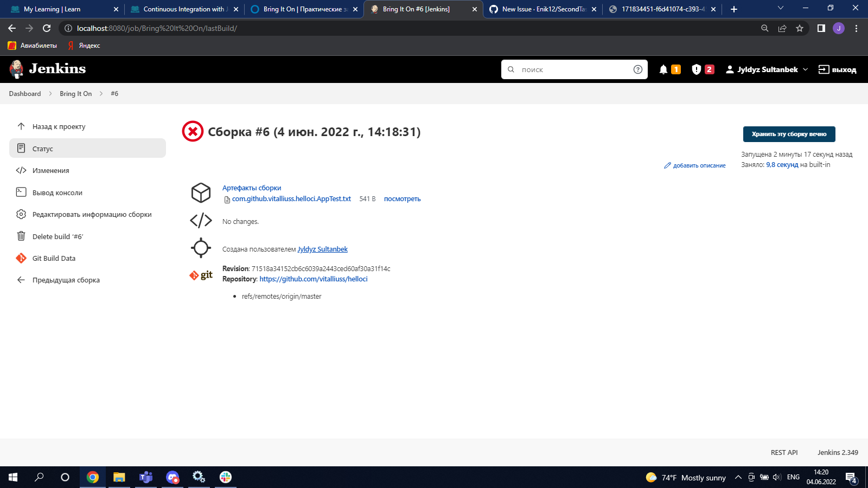Open Microsoft Teams in the taskbar
Viewport: 868px width, 488px height.
pos(146,477)
